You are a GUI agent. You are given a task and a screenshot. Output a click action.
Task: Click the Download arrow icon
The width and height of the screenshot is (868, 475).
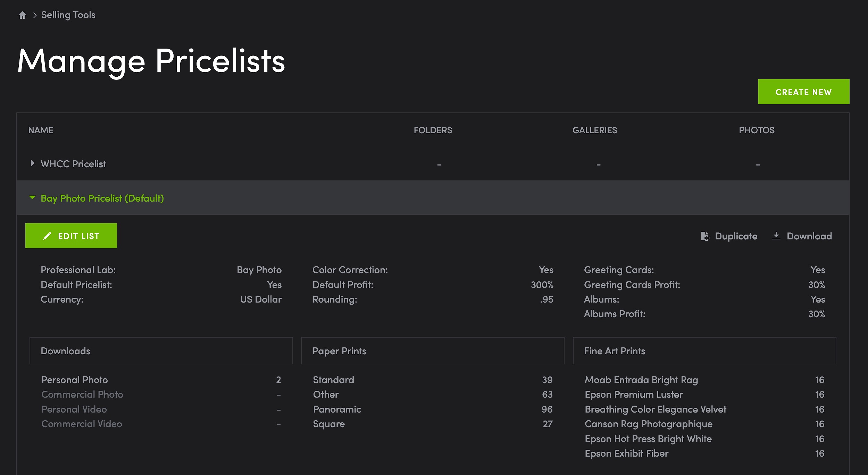click(x=776, y=236)
